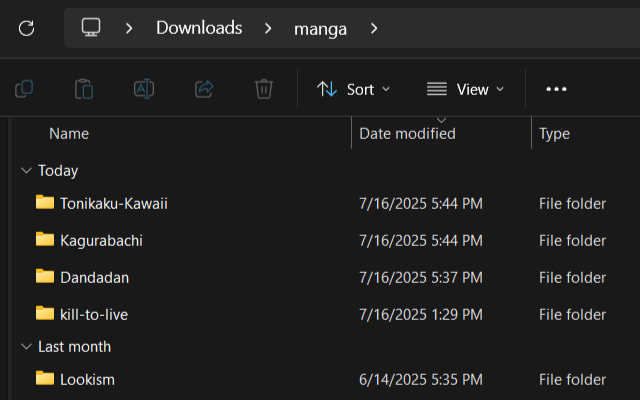Click the Lookism folder icon

[45, 378]
